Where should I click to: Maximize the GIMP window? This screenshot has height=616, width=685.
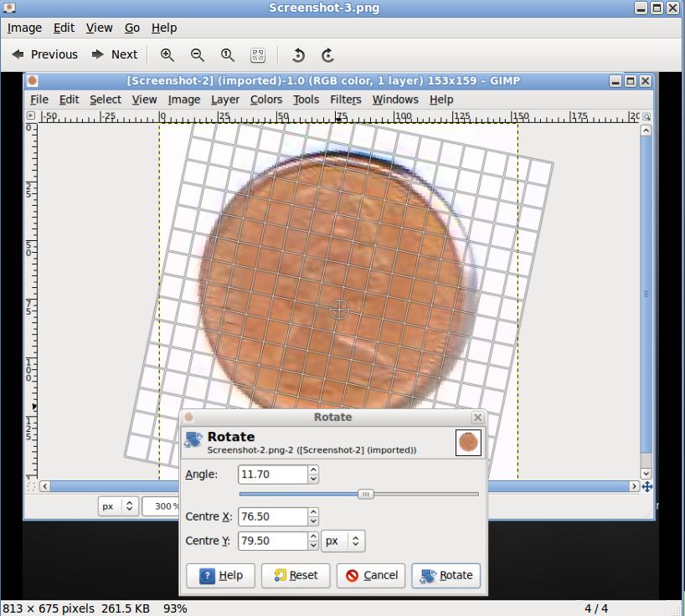(631, 81)
